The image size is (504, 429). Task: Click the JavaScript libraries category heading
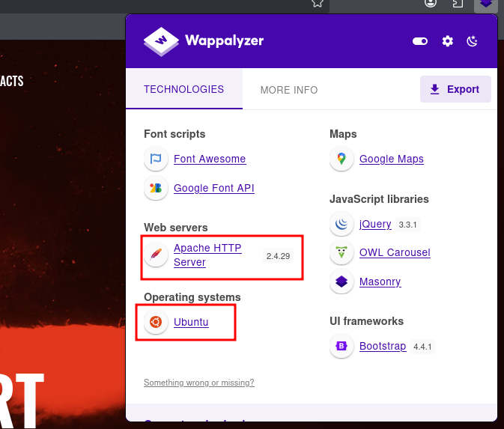pos(379,199)
